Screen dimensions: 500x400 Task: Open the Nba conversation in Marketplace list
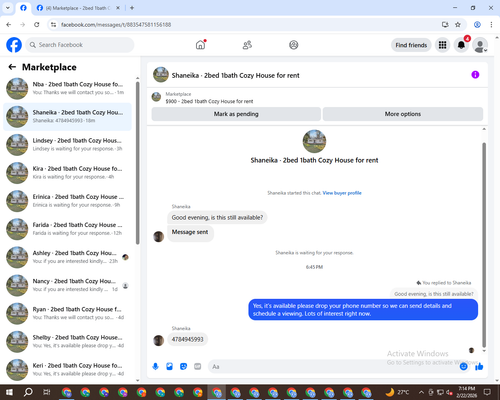coord(67,89)
